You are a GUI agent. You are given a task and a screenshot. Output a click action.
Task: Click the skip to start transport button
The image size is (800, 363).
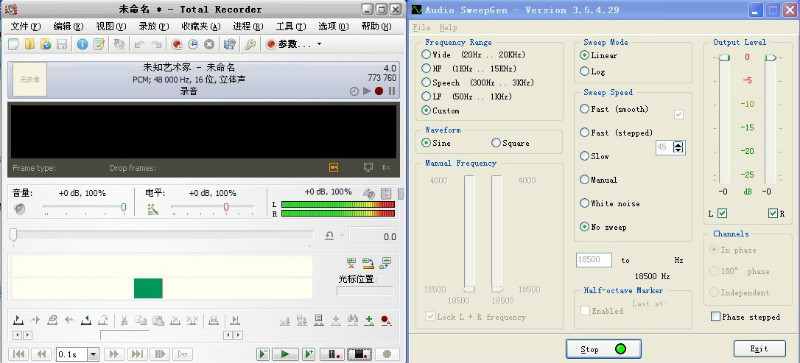[18, 354]
